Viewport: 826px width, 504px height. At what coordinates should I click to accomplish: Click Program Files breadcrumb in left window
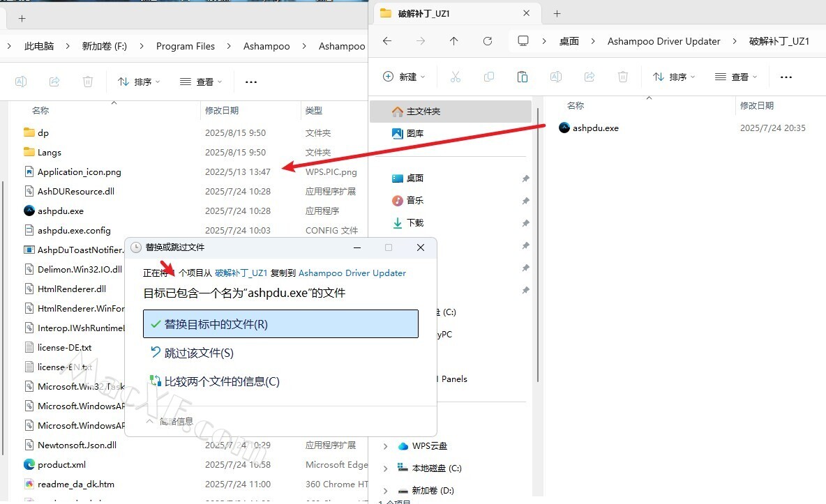[186, 46]
